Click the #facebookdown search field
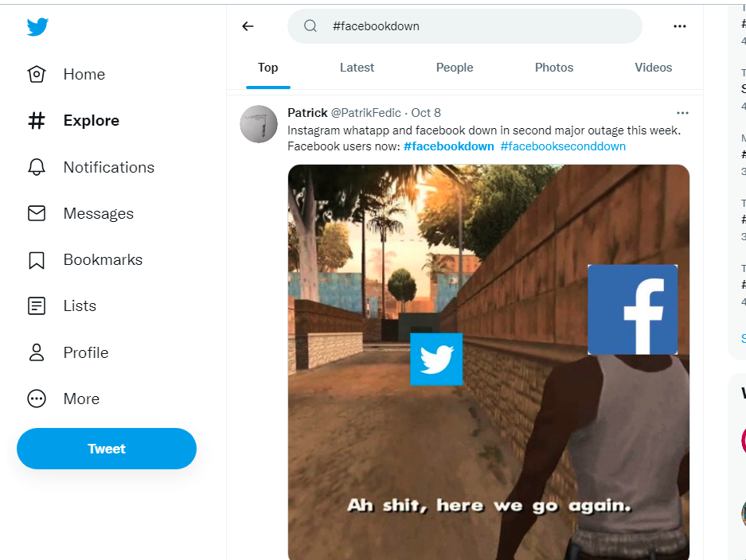 [465, 26]
